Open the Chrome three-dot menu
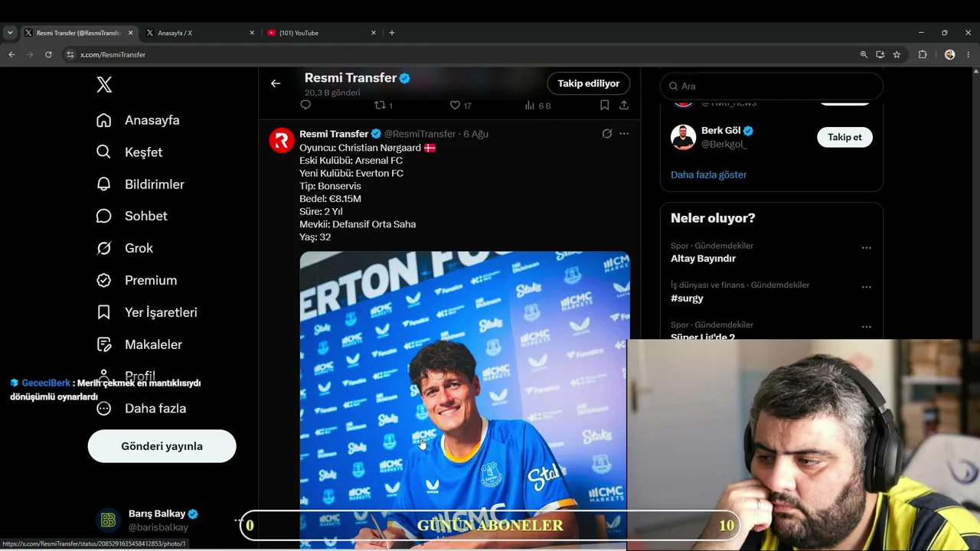 click(969, 54)
